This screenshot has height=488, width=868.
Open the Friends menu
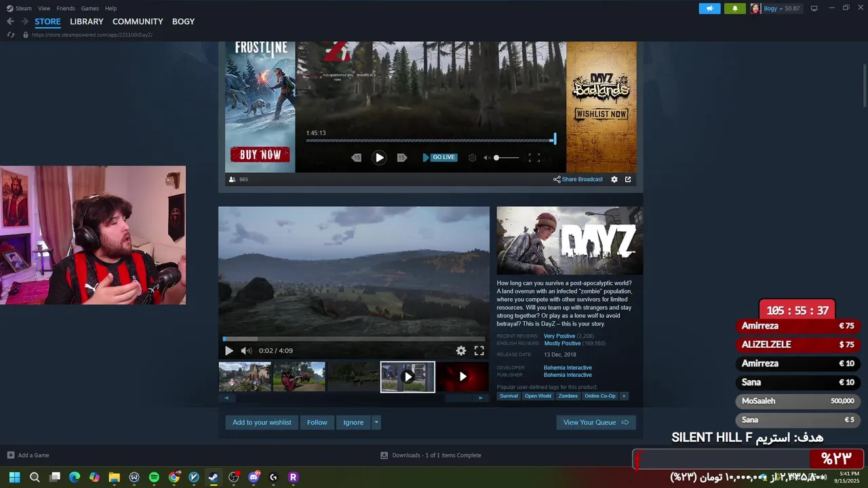pos(66,8)
